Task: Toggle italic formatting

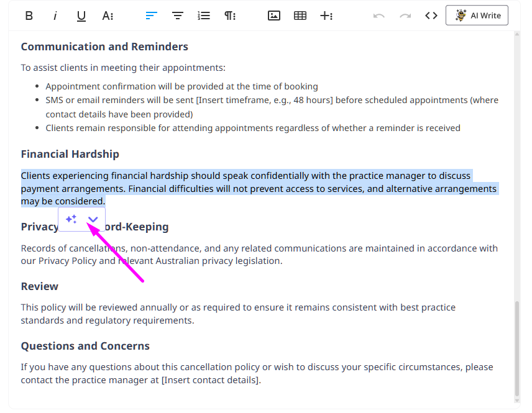Action: click(55, 16)
